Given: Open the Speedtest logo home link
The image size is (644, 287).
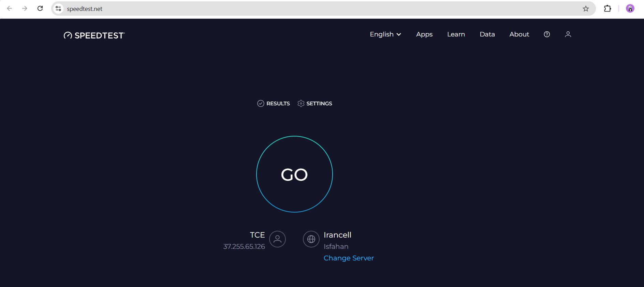Looking at the screenshot, I should 94,35.
